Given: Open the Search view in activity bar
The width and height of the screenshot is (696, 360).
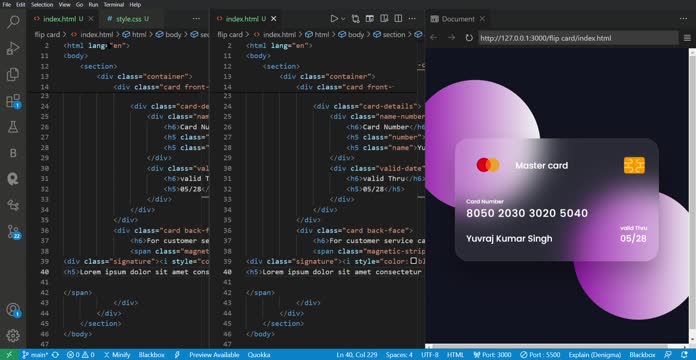Looking at the screenshot, I should [13, 22].
